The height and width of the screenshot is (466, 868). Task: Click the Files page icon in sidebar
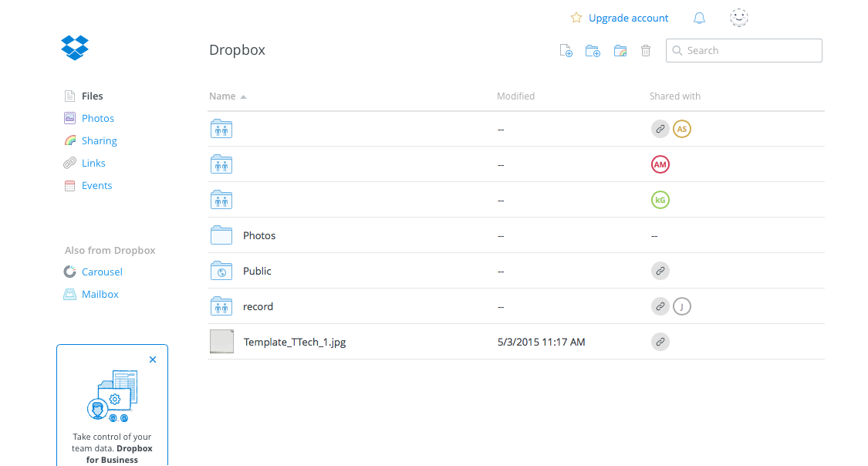[69, 96]
